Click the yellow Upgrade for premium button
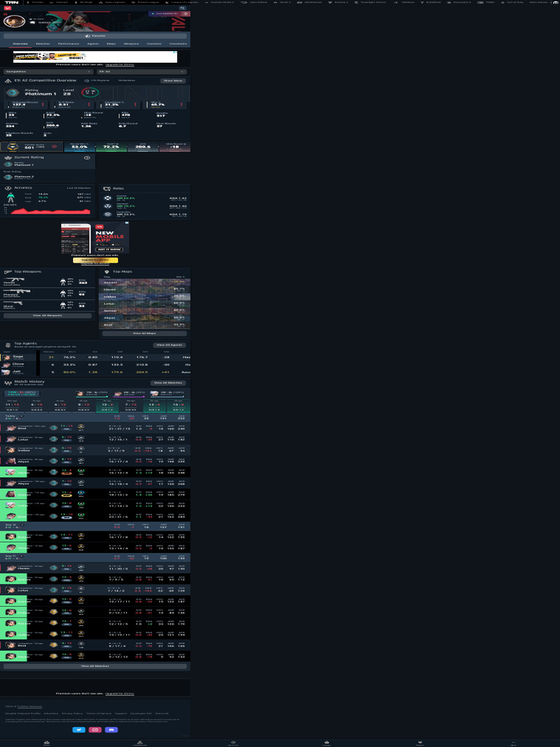 tap(96, 260)
